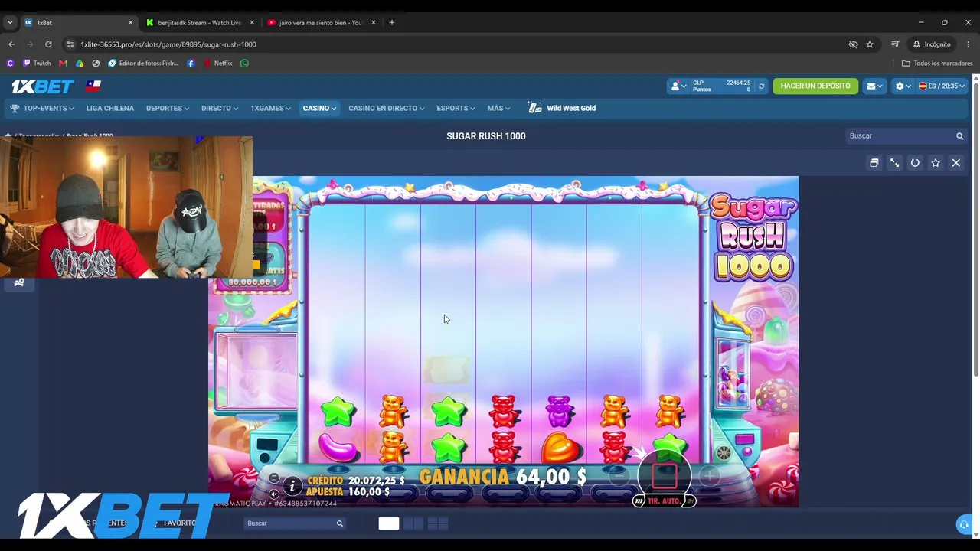Viewport: 980px width, 551px height.
Task: Open the WhatsApp bookmark
Action: (x=245, y=64)
